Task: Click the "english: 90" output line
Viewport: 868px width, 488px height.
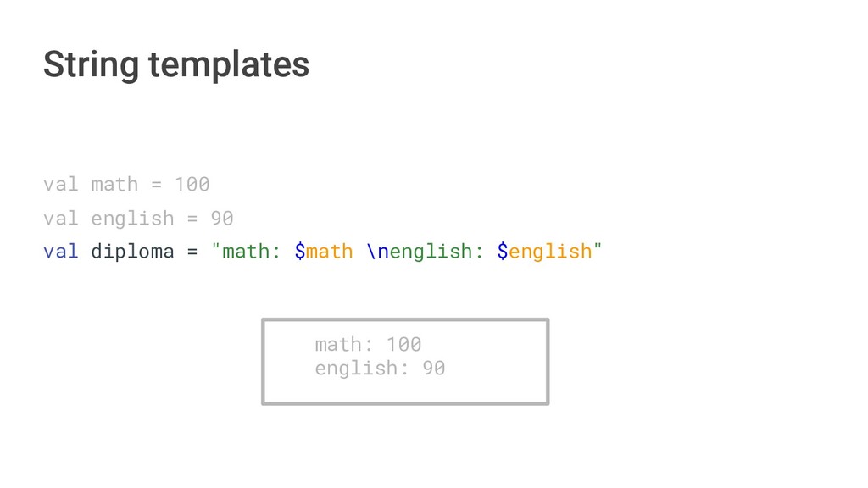Action: click(380, 369)
